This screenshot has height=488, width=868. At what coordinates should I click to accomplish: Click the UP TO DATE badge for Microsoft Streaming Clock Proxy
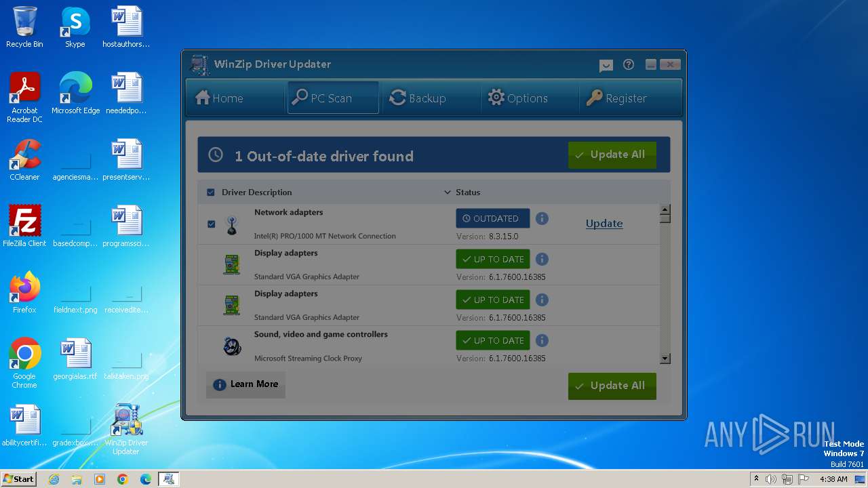[493, 340]
